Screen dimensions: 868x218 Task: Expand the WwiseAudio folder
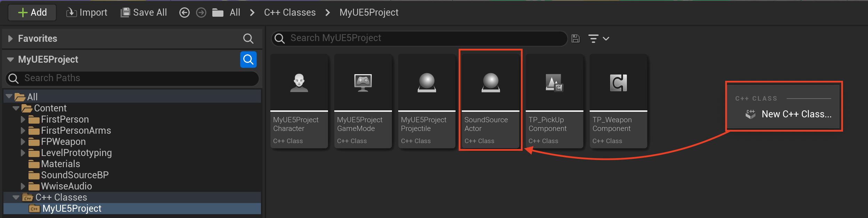(x=23, y=186)
